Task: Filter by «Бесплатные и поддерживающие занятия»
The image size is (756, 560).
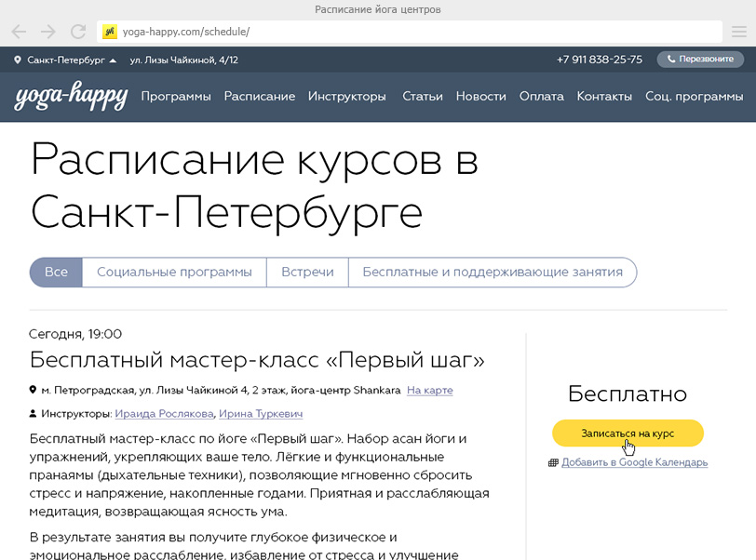Action: [x=492, y=273]
